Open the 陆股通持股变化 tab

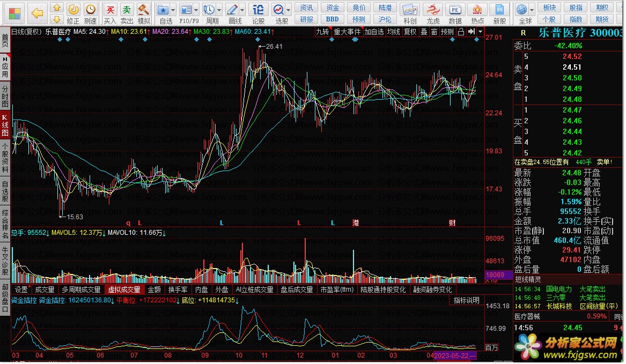click(383, 290)
